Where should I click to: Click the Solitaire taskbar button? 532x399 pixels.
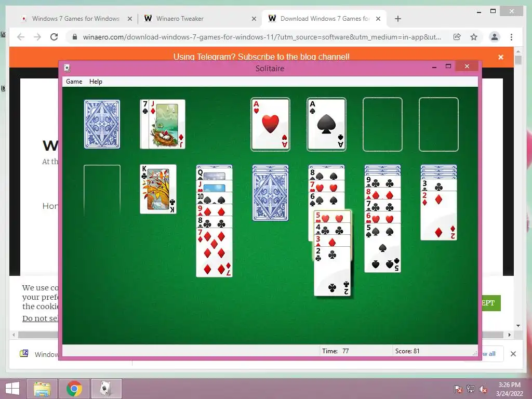pyautogui.click(x=106, y=389)
